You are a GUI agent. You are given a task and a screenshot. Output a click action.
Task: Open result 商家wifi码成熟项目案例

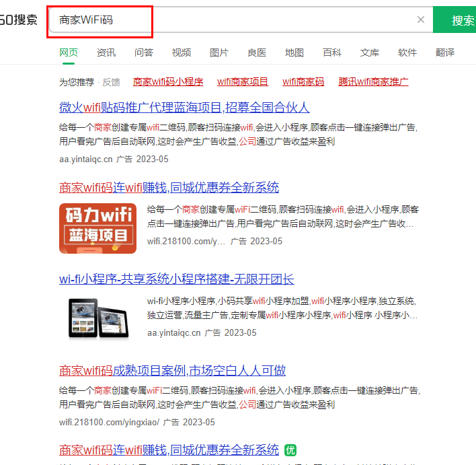pos(172,371)
